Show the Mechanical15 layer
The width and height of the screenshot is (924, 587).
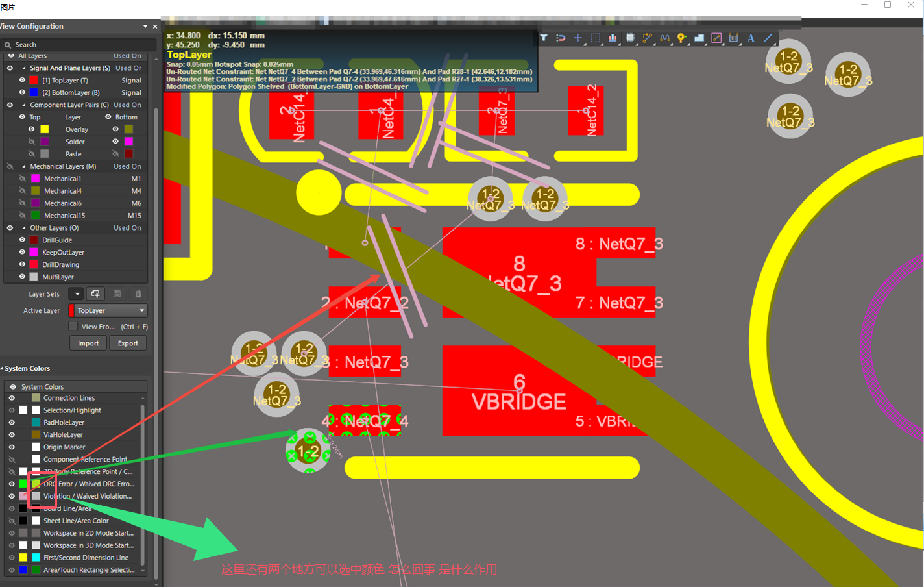pyautogui.click(x=22, y=216)
